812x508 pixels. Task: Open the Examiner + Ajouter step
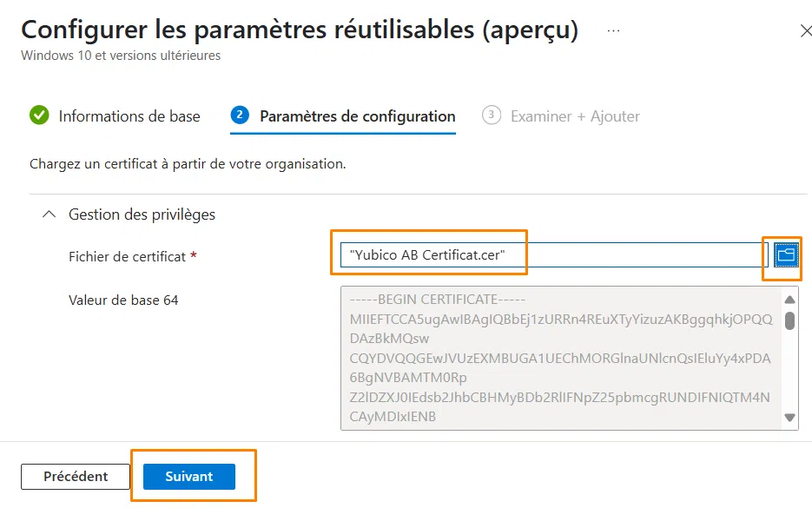coord(573,115)
